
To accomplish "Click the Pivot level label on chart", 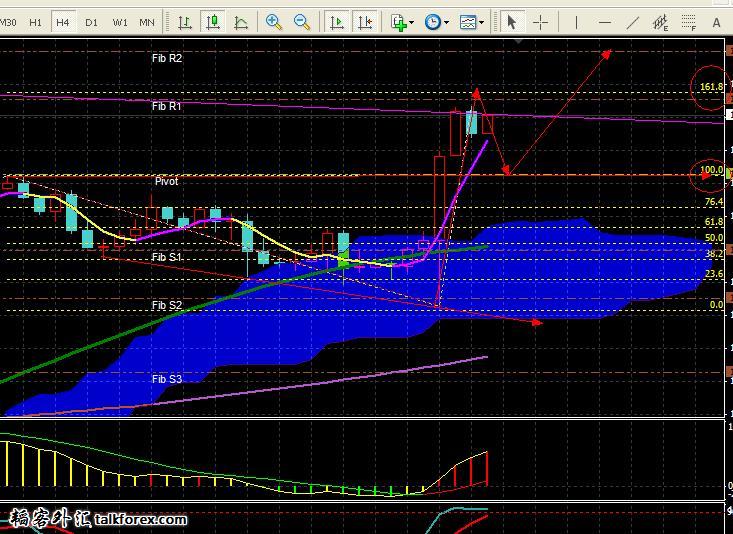I will coord(166,181).
